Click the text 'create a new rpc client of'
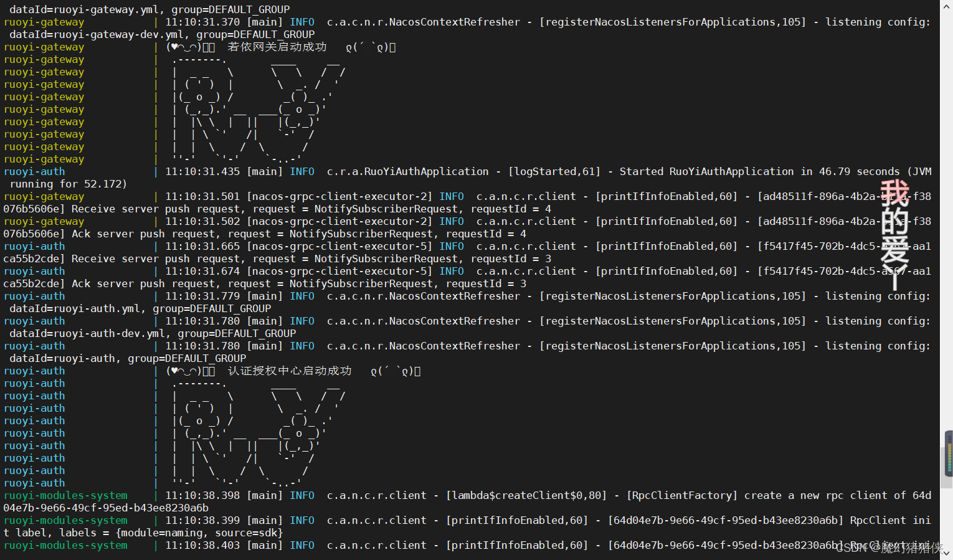 825,495
